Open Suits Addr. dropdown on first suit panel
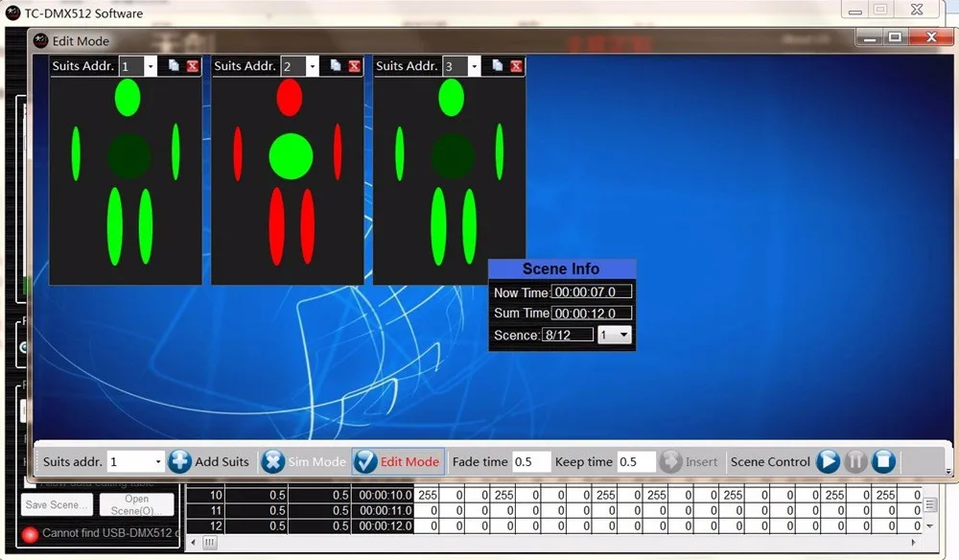Screen dimensions: 959x560 (150, 66)
